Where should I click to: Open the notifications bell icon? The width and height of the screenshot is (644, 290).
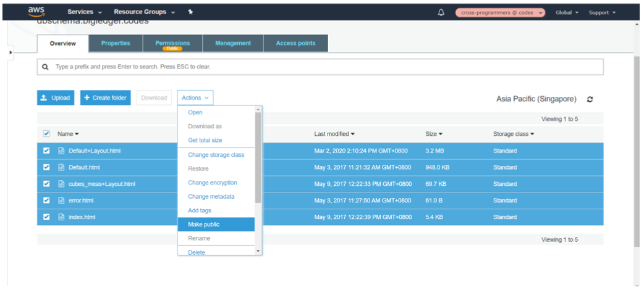point(441,12)
